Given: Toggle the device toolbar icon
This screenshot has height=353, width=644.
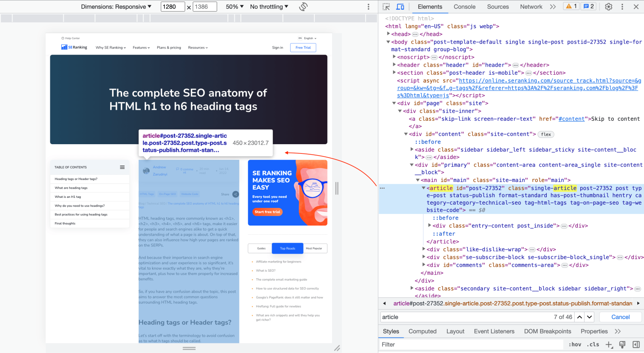Looking at the screenshot, I should pos(400,7).
